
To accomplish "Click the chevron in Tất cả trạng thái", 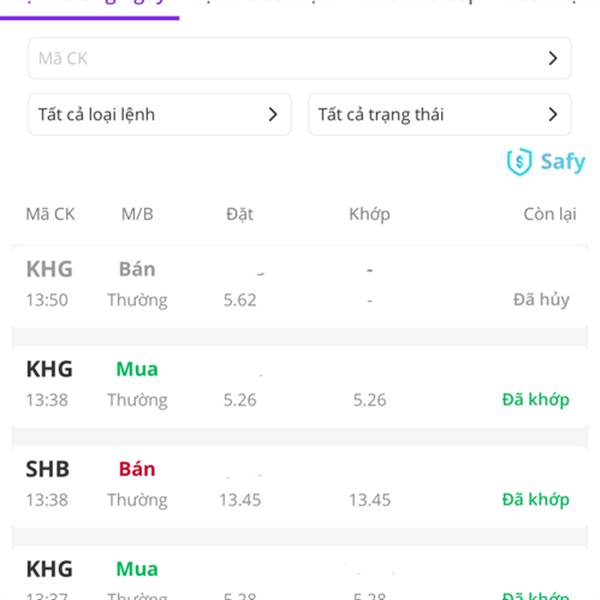I will 552,114.
